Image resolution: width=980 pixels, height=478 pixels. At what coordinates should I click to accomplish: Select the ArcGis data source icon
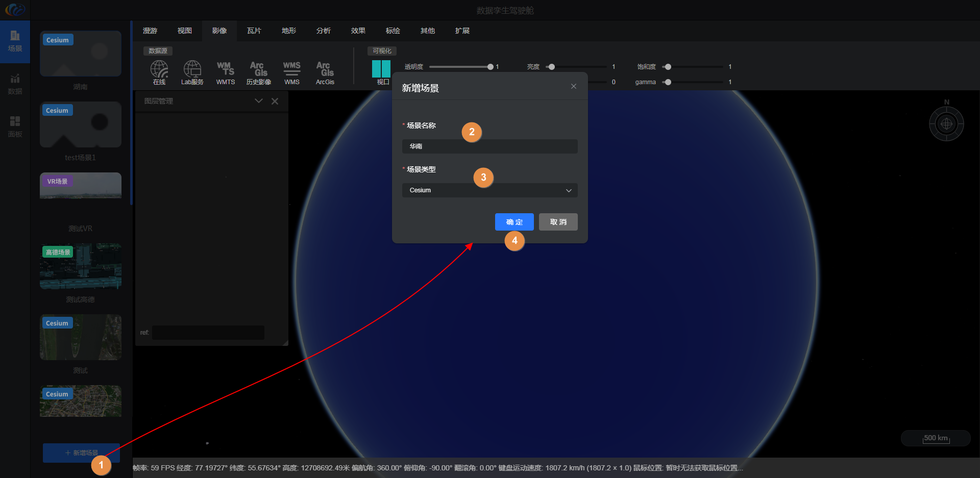(x=325, y=72)
